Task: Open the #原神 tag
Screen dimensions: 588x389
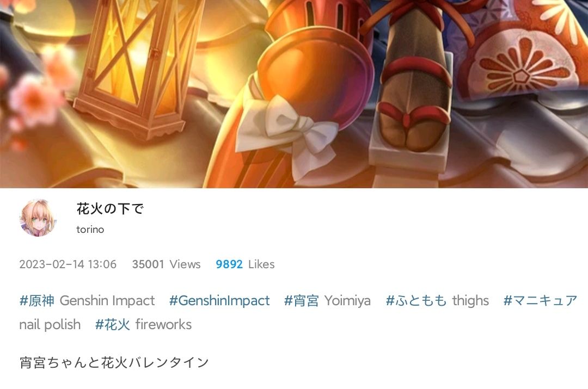Action: [37, 300]
